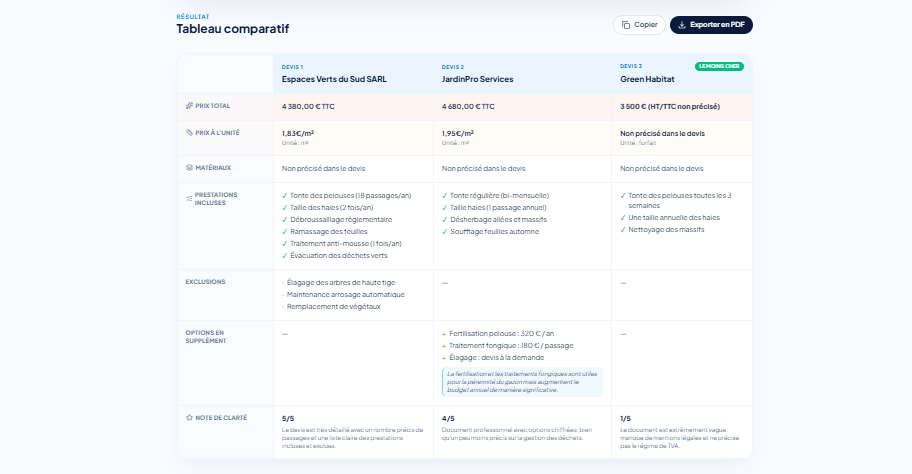The width and height of the screenshot is (912, 474).
Task: Click 'Élagage : devis à la demande'
Action: coord(497,358)
